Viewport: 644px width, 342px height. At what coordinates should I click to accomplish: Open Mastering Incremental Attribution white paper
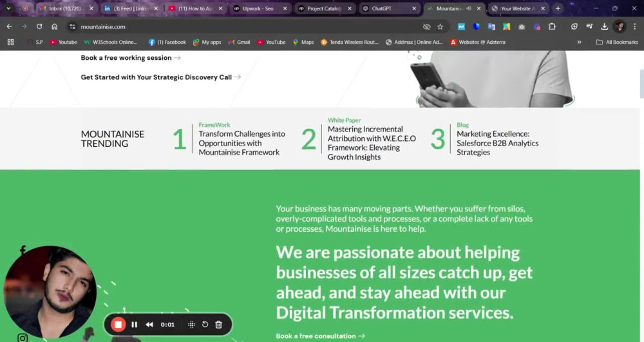pos(372,143)
